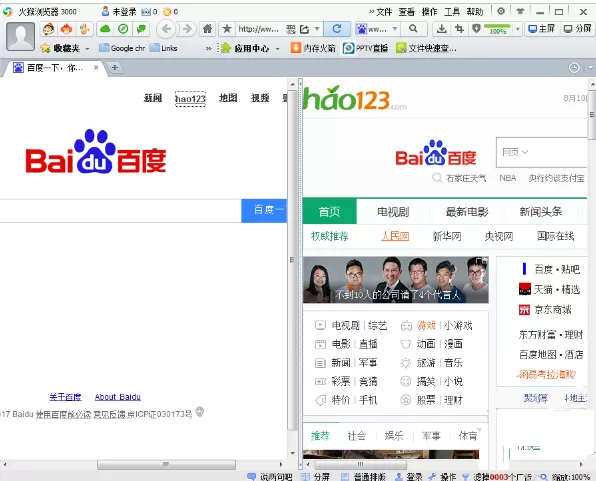Click the monkey face toolbar icon
This screenshot has width=596, height=481.
click(48, 29)
